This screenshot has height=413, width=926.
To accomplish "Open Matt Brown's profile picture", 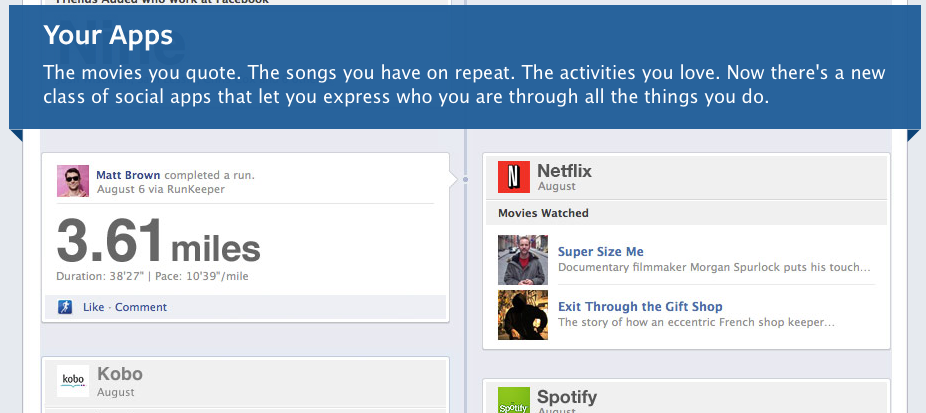I will click(x=74, y=182).
